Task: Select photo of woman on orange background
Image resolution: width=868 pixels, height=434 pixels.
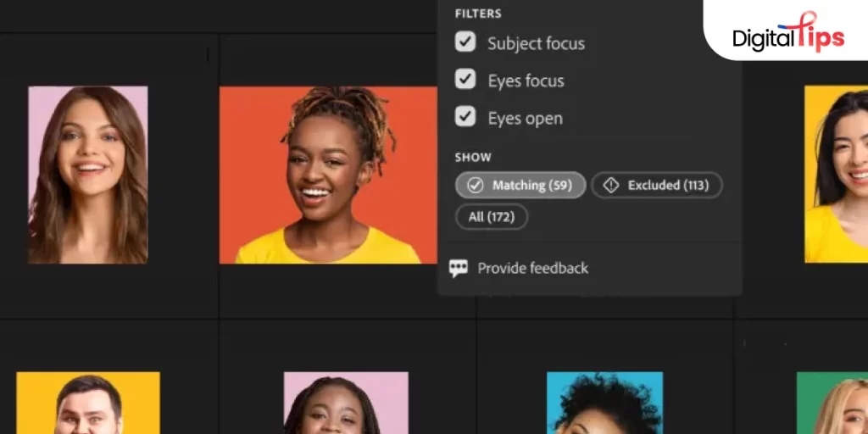Action: (328, 175)
